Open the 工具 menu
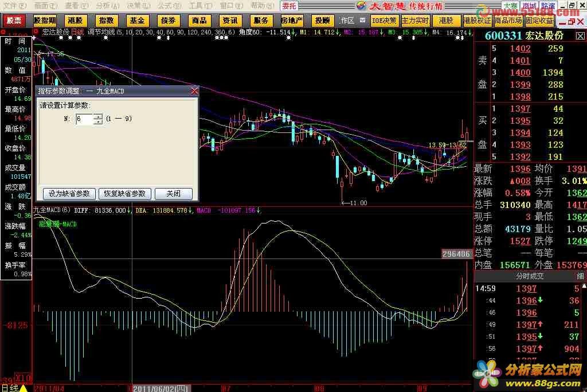Screen dimensions: 587x392 click(x=200, y=6)
